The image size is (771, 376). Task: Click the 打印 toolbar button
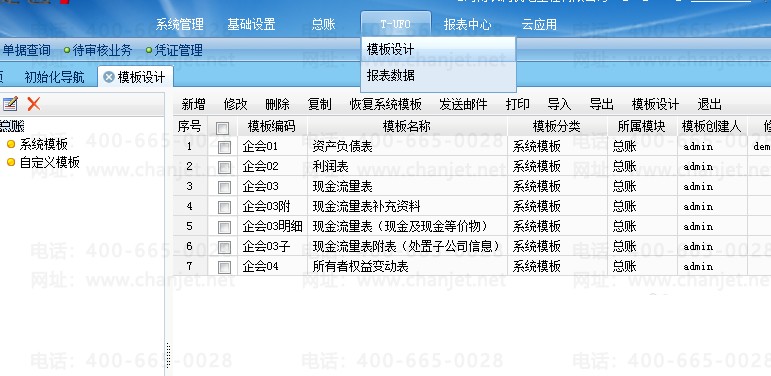(x=517, y=104)
